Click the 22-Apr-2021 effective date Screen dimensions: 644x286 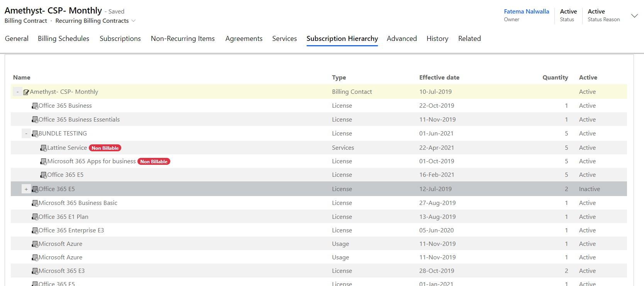coord(437,148)
